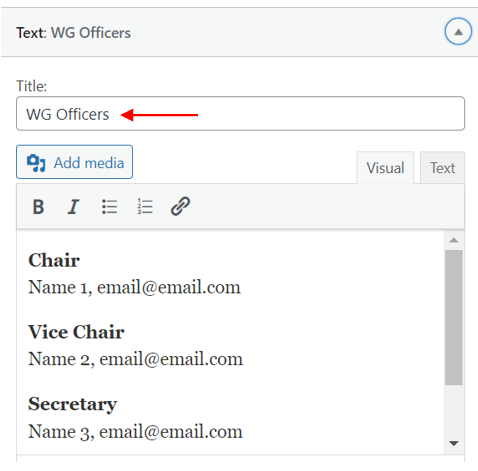Insert a bulleted list
This screenshot has width=478, height=471.
(x=109, y=207)
